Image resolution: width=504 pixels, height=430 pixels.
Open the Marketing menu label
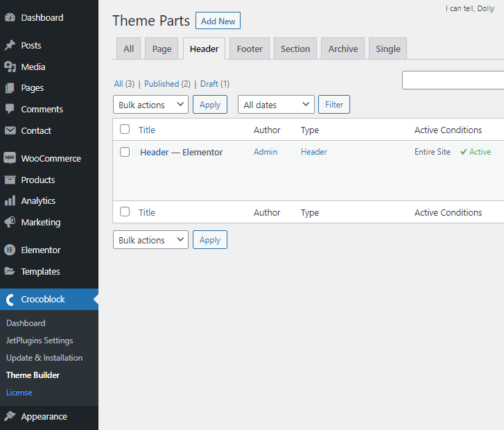[41, 222]
